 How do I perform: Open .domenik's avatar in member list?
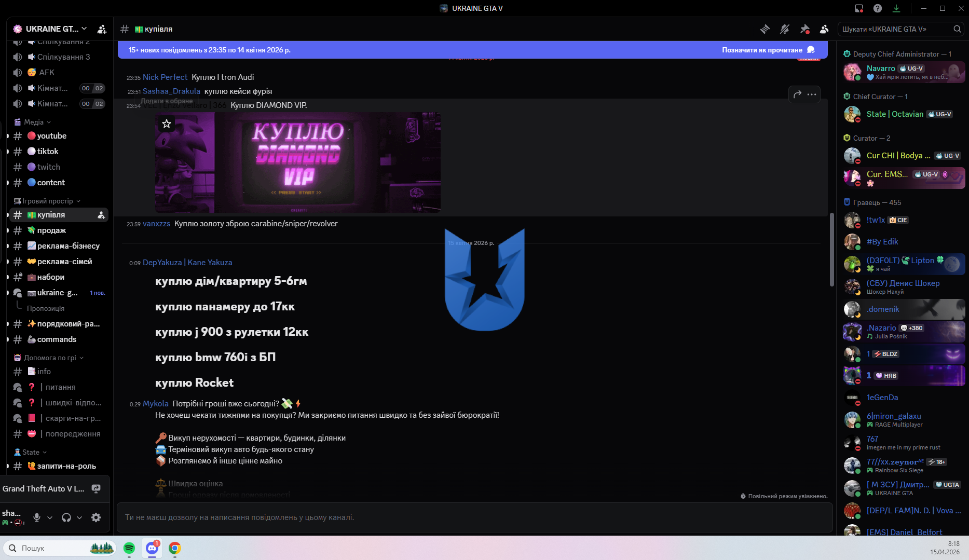point(852,309)
